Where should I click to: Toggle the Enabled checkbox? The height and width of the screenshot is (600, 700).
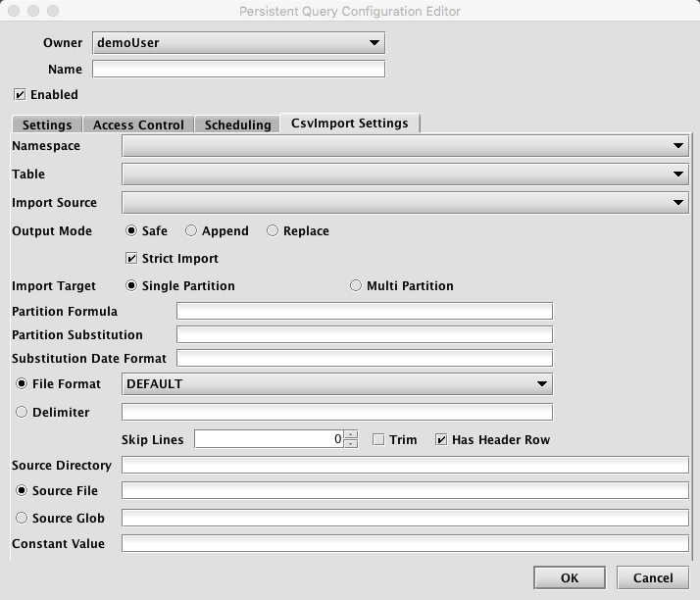20,95
